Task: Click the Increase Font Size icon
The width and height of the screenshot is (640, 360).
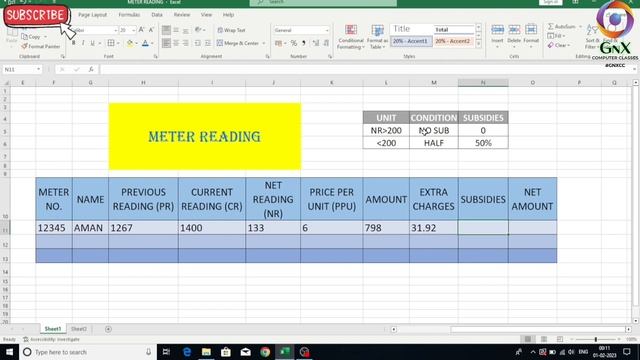Action: coord(141,30)
